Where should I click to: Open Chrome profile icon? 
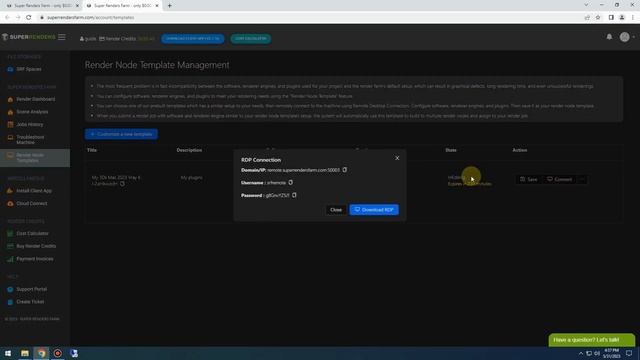point(622,18)
